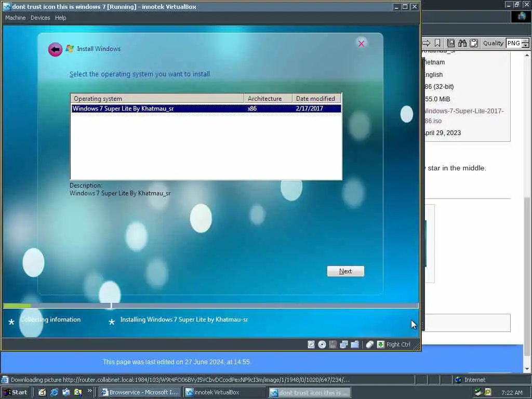Image resolution: width=532 pixels, height=399 pixels.
Task: Click the shared folders icon in VirtualBox status bar
Action: point(355,344)
